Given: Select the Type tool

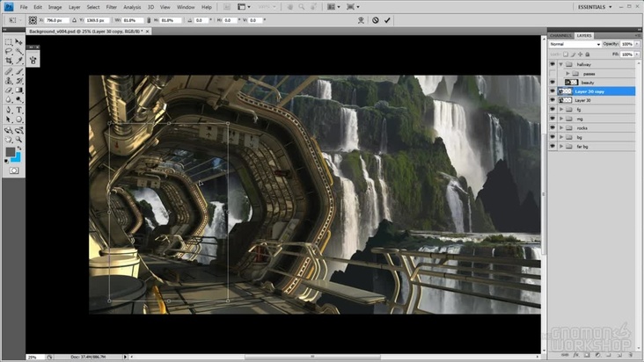Looking at the screenshot, I should coord(18,111).
